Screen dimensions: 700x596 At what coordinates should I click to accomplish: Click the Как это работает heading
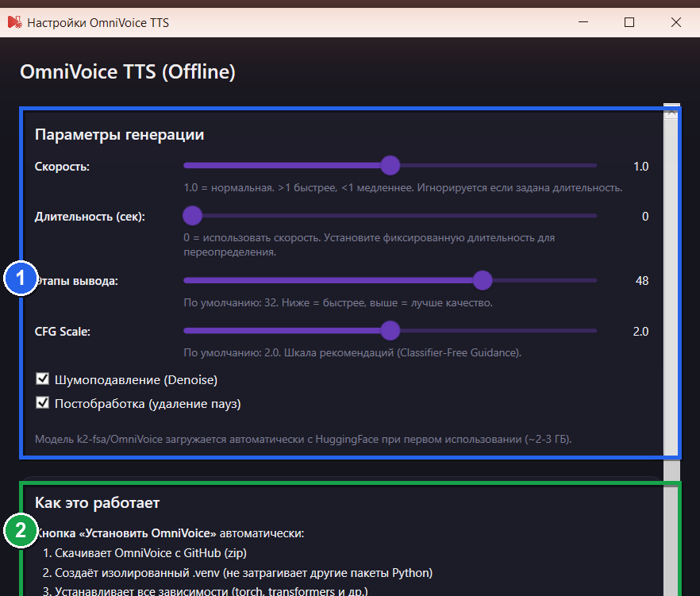97,502
